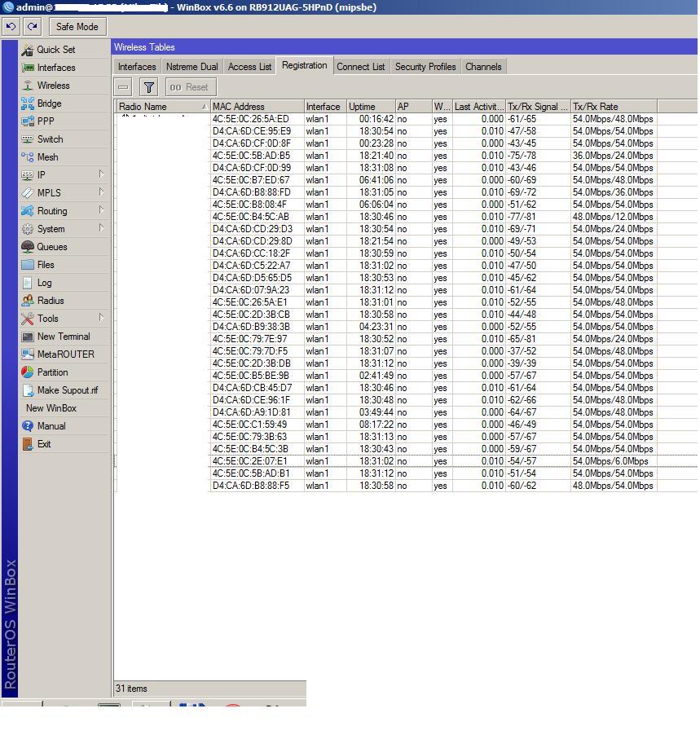Switch to the Access List tab

pyautogui.click(x=249, y=67)
